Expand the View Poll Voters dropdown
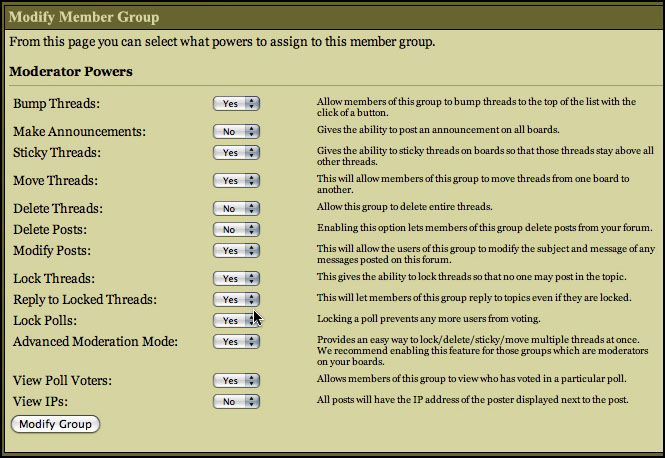This screenshot has width=665, height=458. coord(236,381)
